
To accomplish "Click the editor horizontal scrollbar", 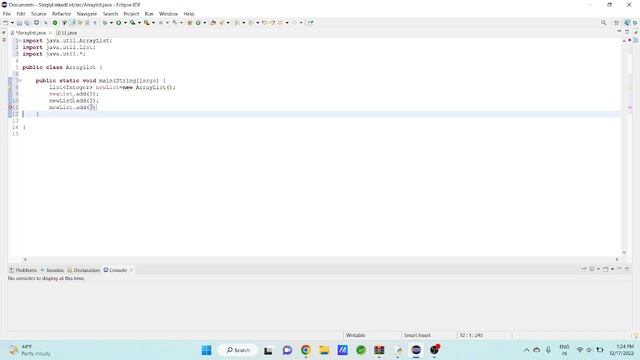I will 321,259.
